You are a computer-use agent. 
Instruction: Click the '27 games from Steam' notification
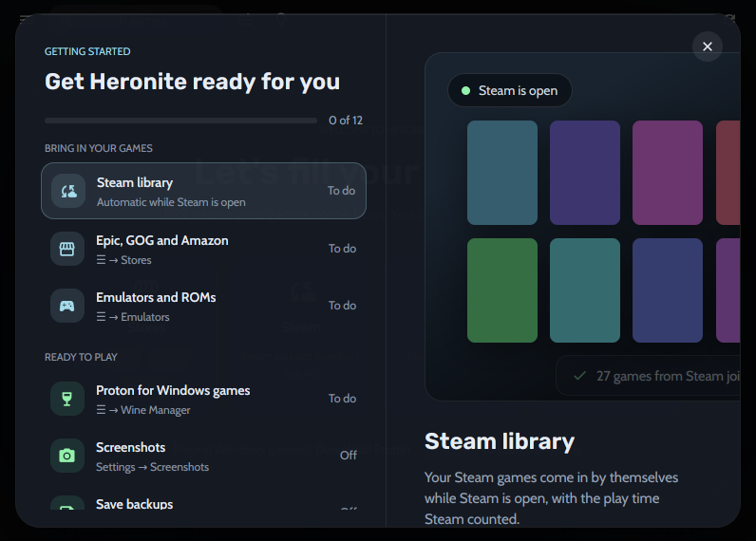click(x=648, y=376)
